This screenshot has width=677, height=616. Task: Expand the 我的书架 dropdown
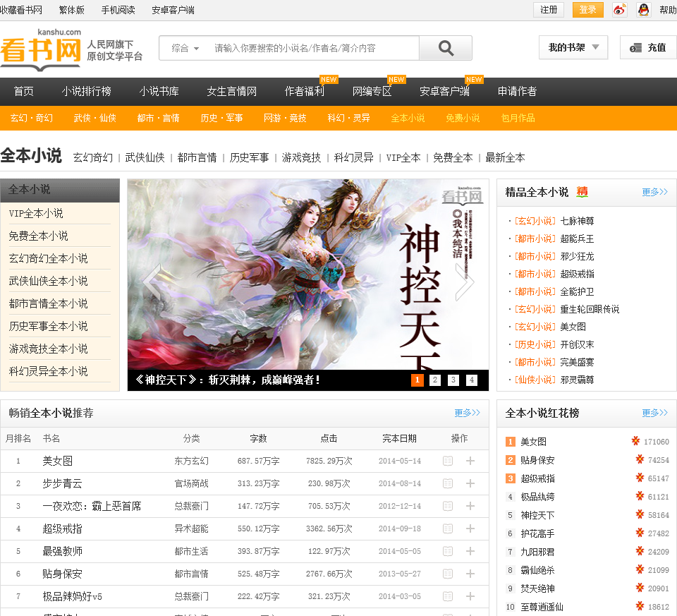pyautogui.click(x=573, y=47)
